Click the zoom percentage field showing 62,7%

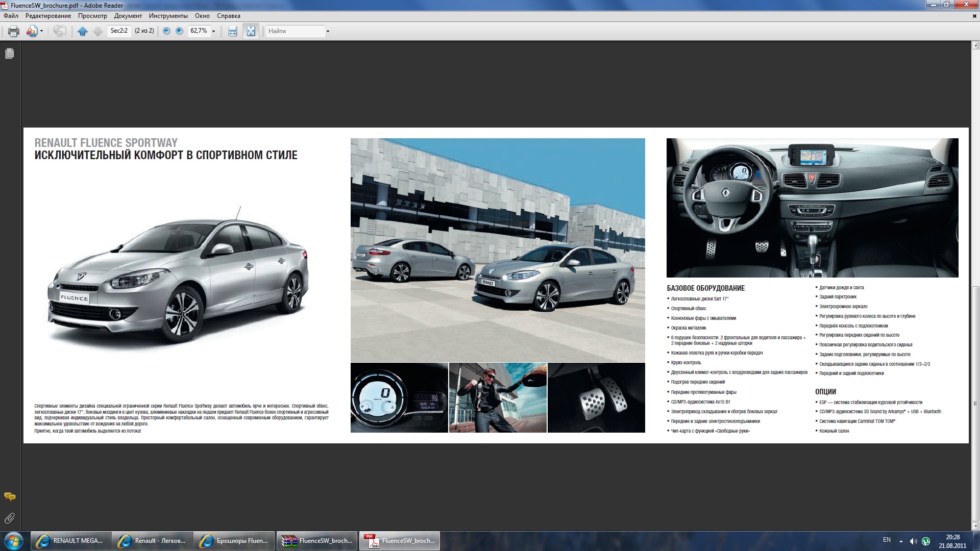coord(199,31)
